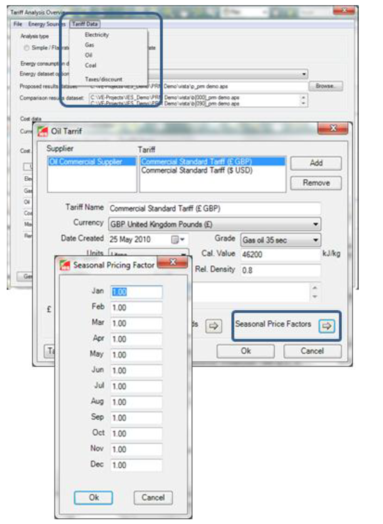Open the Grade Gas oil 35 sec dropdown
This screenshot has height=524, width=383.
315,240
